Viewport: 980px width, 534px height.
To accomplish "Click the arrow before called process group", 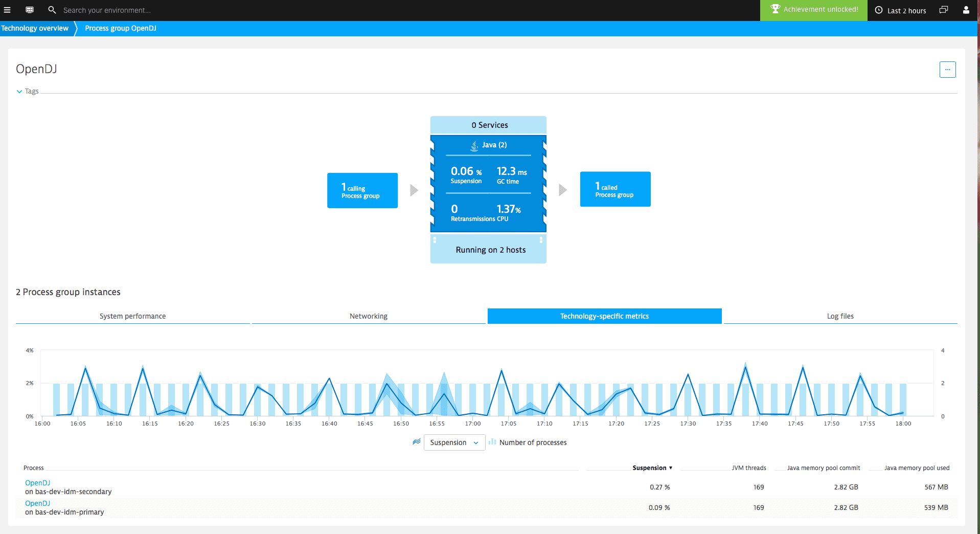I will pos(563,190).
